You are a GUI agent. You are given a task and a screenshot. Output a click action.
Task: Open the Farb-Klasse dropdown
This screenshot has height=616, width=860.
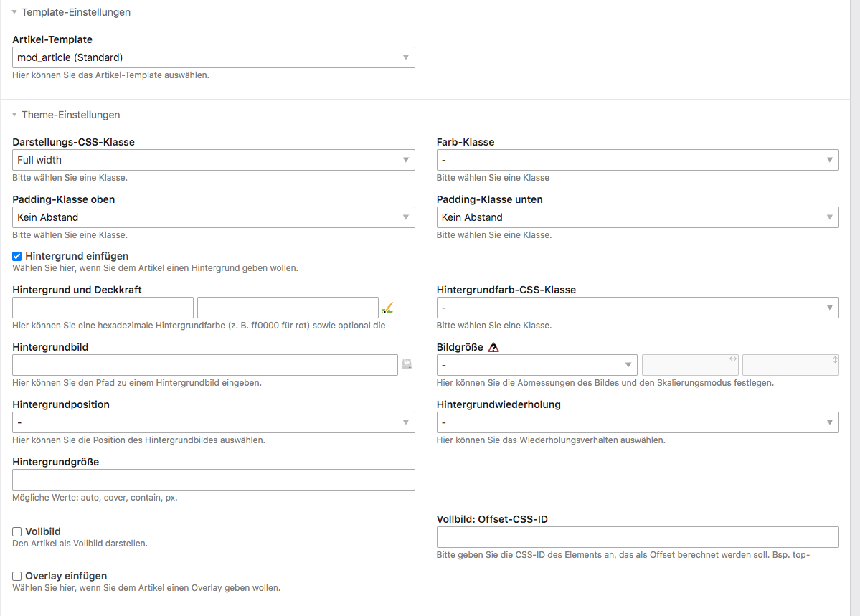coord(638,160)
